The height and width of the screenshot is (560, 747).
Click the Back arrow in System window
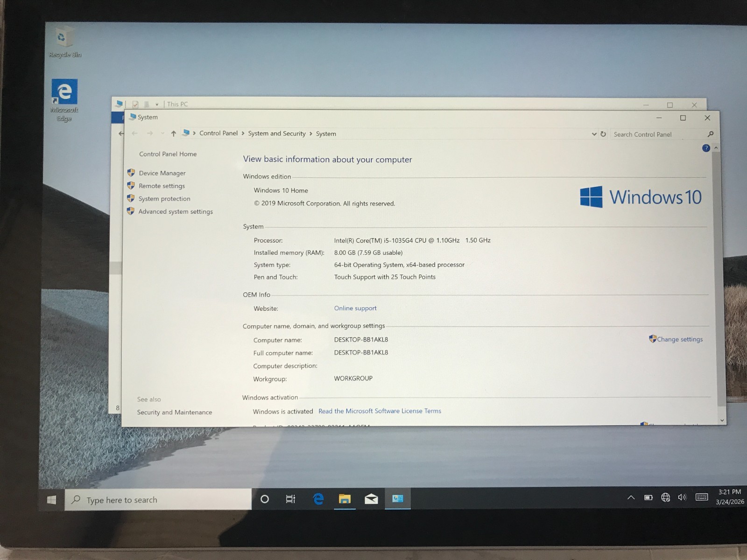coord(134,133)
